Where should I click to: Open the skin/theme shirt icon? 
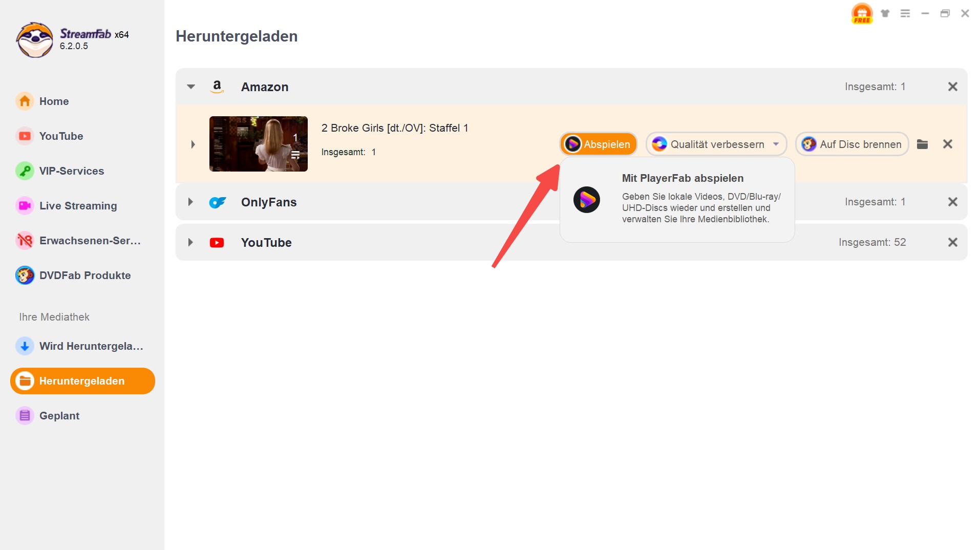(885, 13)
